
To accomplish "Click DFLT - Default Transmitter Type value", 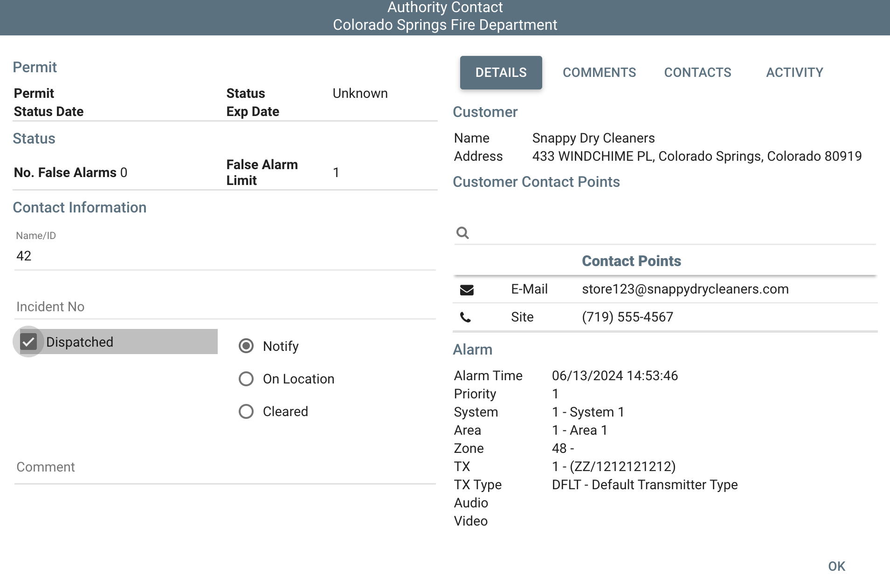I will pos(645,485).
